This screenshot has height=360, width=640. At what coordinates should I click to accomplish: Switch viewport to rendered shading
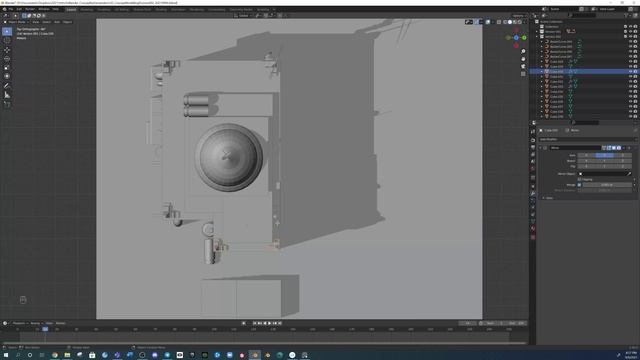tap(519, 22)
